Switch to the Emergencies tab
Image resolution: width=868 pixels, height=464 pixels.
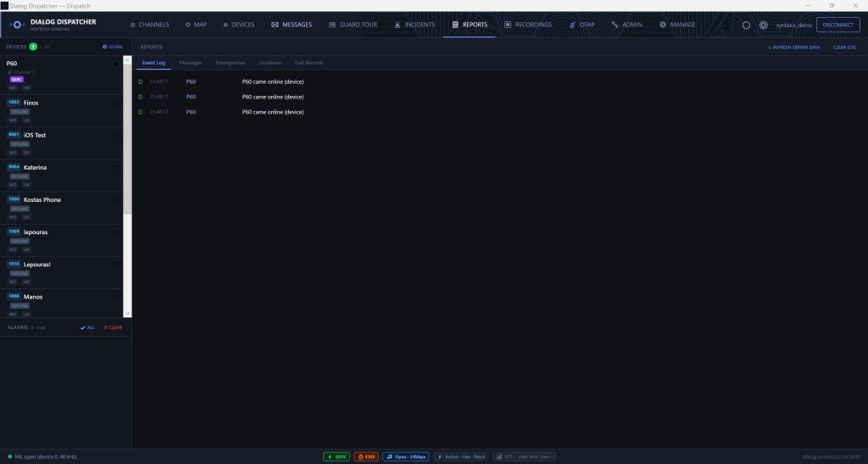[x=231, y=63]
